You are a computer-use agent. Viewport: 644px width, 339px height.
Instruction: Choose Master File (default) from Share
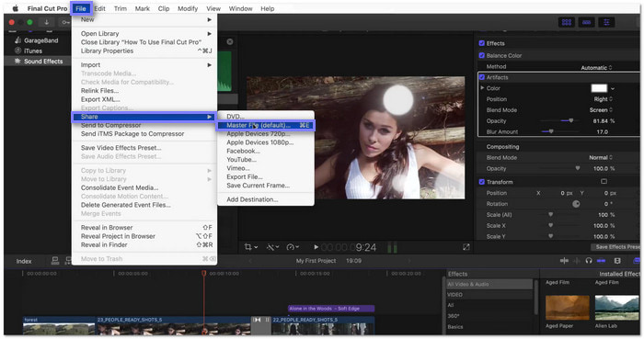tap(266, 125)
